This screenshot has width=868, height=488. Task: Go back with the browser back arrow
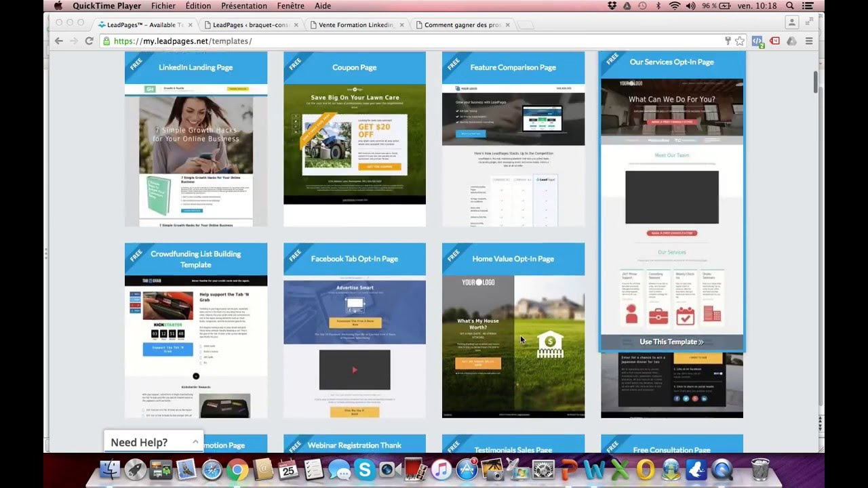(x=58, y=41)
